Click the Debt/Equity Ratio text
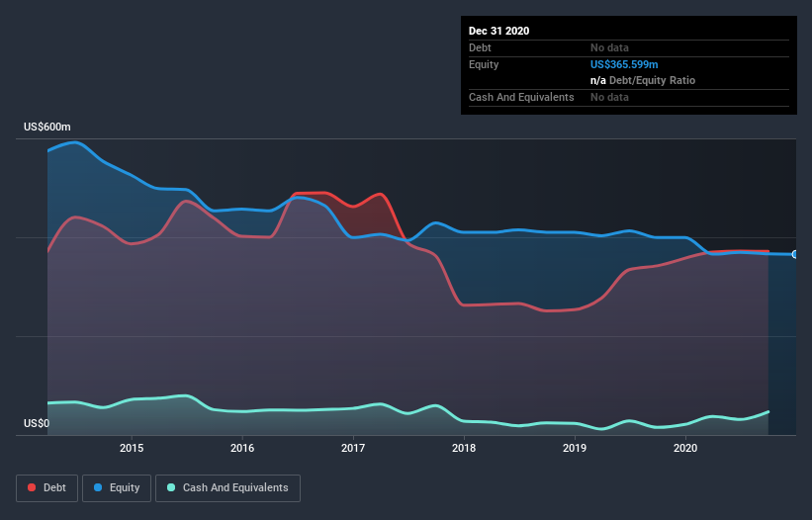812x520 pixels. tap(652, 80)
